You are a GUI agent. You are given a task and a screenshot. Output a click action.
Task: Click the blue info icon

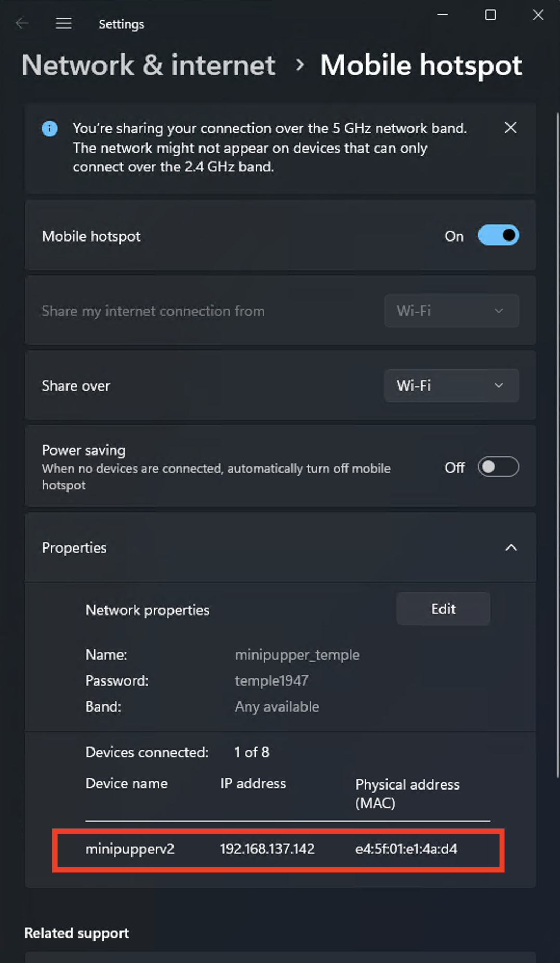coord(49,128)
